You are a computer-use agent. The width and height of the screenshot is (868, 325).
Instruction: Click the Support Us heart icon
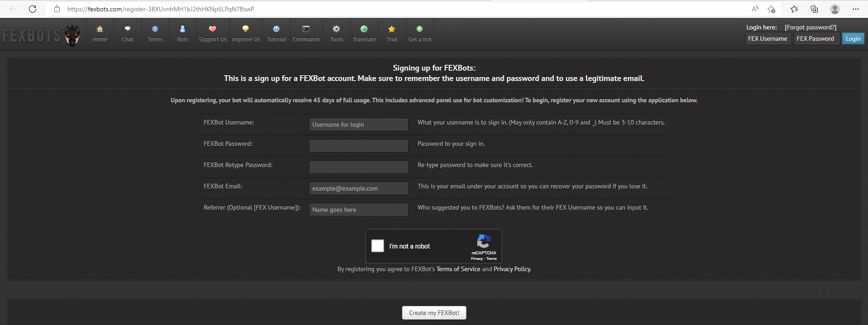[x=213, y=29]
